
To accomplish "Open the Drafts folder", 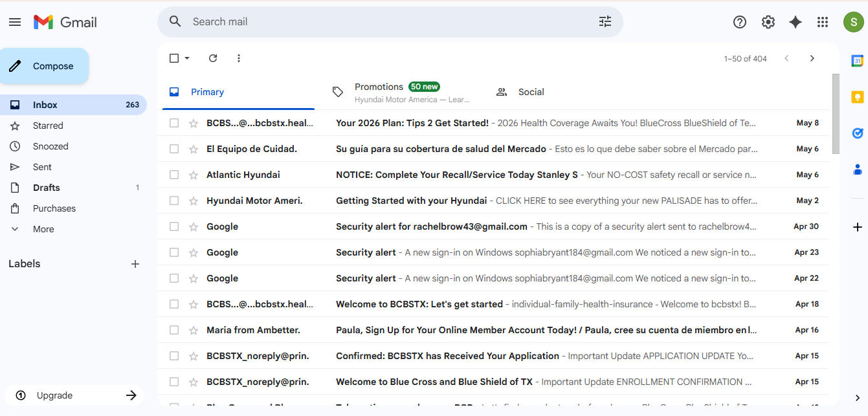I will click(73, 188).
